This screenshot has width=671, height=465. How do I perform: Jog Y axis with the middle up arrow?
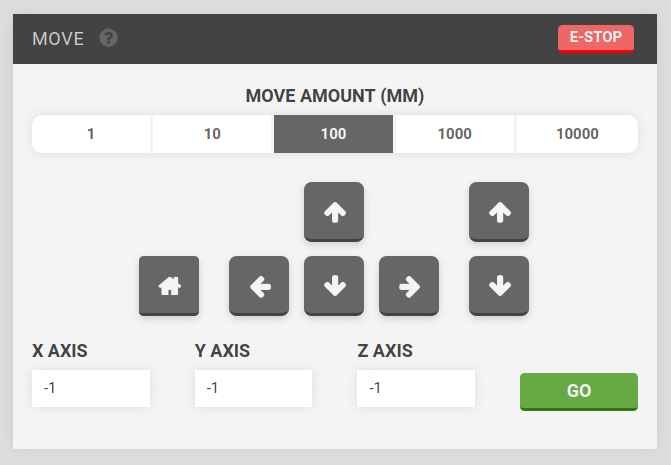[x=334, y=211]
